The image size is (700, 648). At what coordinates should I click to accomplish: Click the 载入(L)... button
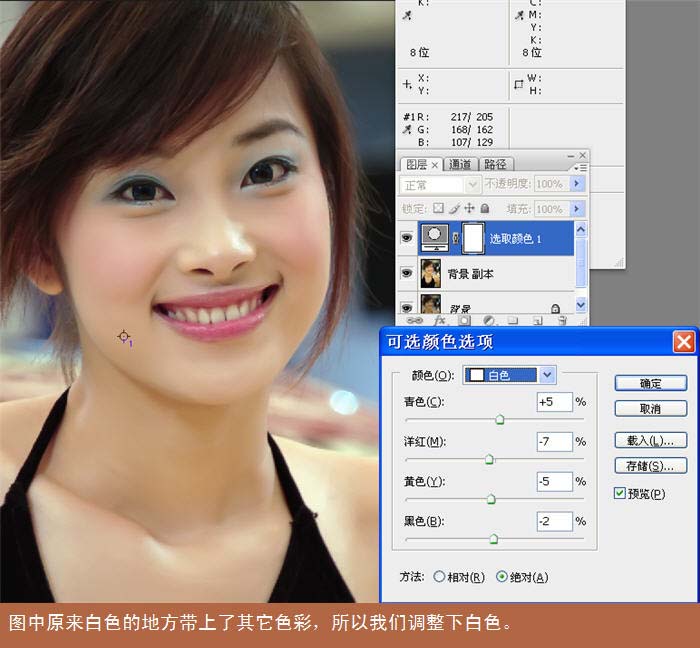[650, 440]
